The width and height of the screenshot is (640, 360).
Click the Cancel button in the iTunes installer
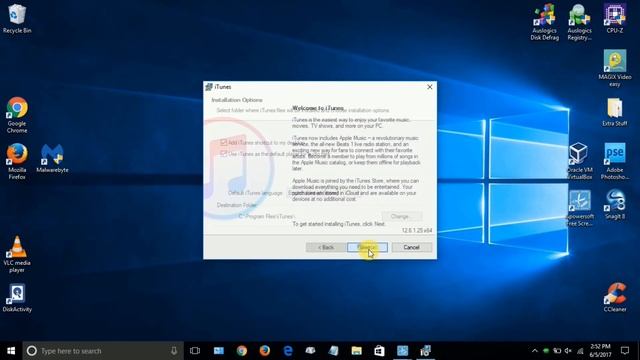[x=411, y=247]
